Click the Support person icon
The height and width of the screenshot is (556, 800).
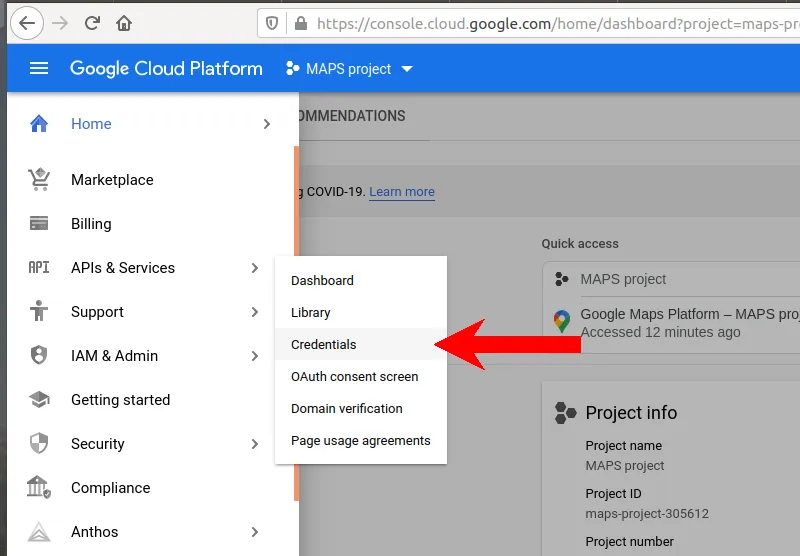coord(39,311)
